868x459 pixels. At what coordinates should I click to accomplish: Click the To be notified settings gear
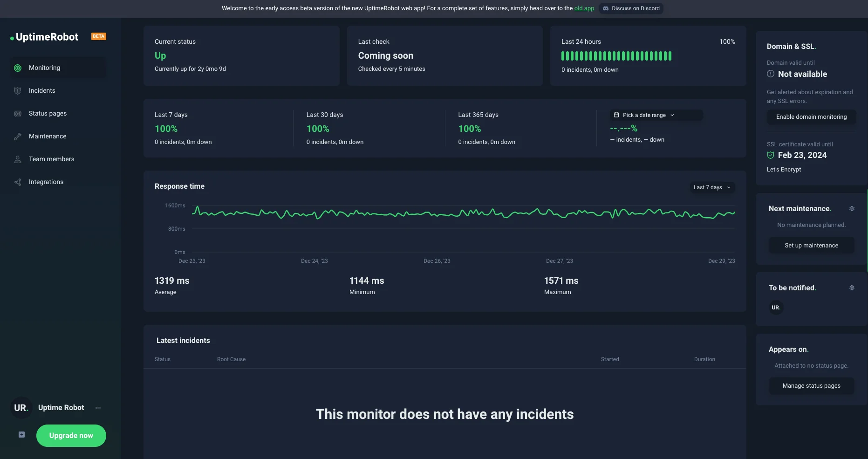(852, 288)
